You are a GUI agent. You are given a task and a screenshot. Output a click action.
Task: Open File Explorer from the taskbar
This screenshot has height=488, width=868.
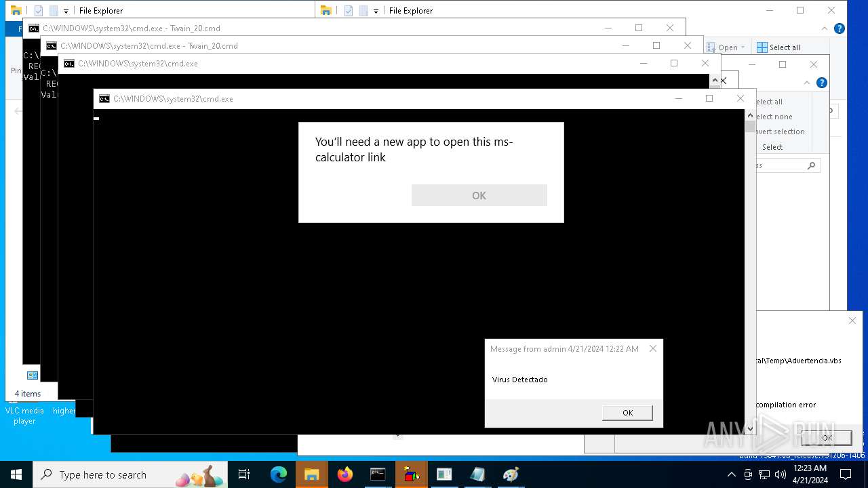pyautogui.click(x=311, y=474)
